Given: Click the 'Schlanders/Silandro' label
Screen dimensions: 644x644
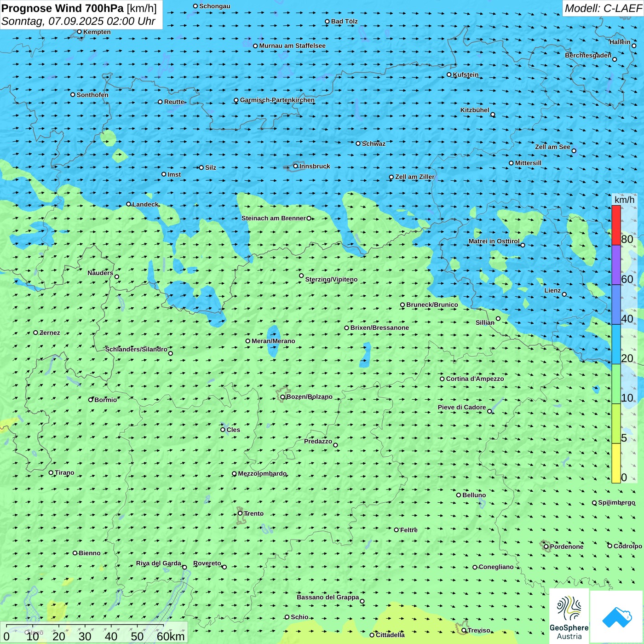Looking at the screenshot, I should click(x=136, y=349).
